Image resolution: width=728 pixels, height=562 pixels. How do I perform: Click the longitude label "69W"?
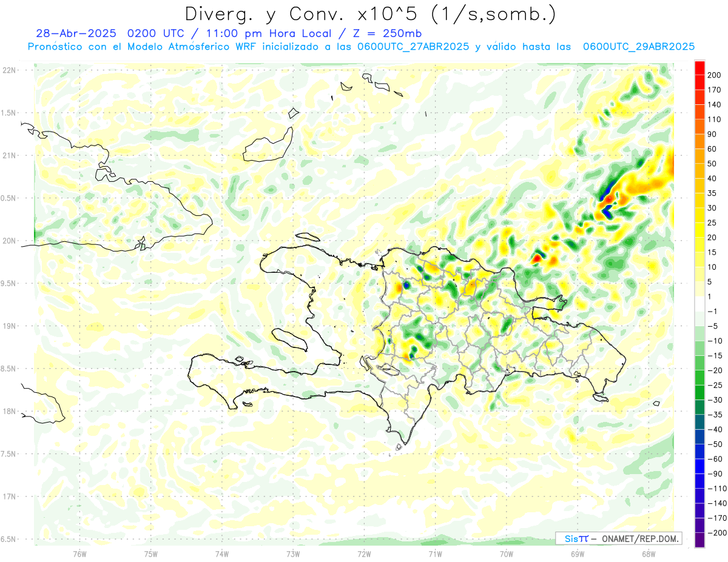click(x=578, y=554)
